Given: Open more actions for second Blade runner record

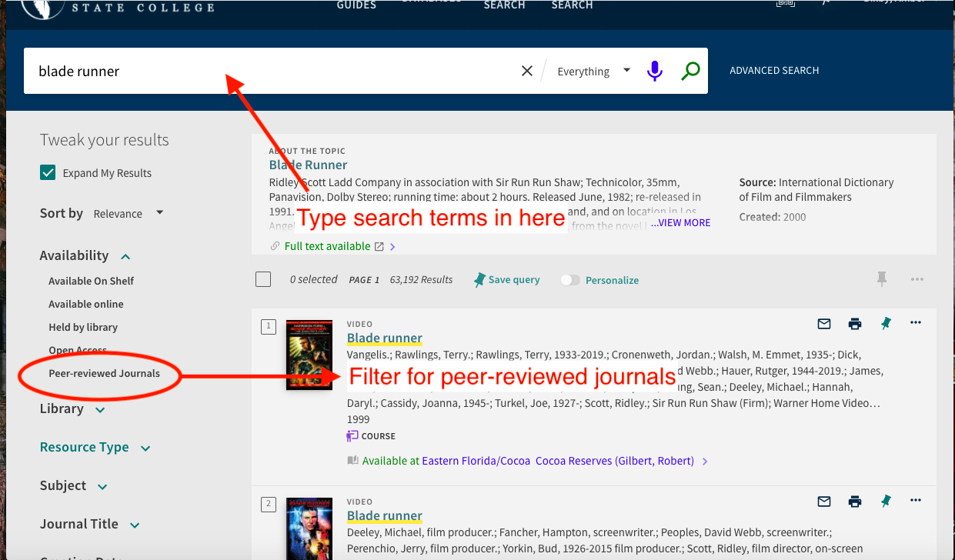Looking at the screenshot, I should click(x=916, y=501).
